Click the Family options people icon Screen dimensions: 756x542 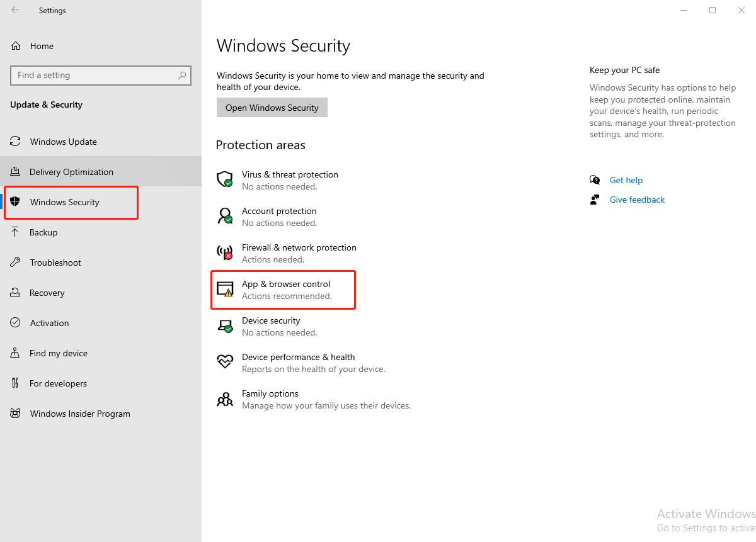(x=225, y=399)
